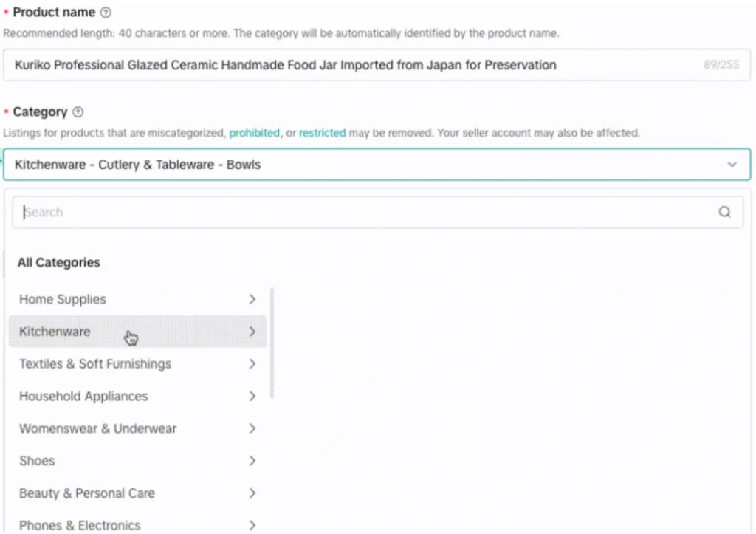The width and height of the screenshot is (756, 534).
Task: Click the arrow icon beside Household Appliances
Action: pyautogui.click(x=252, y=397)
